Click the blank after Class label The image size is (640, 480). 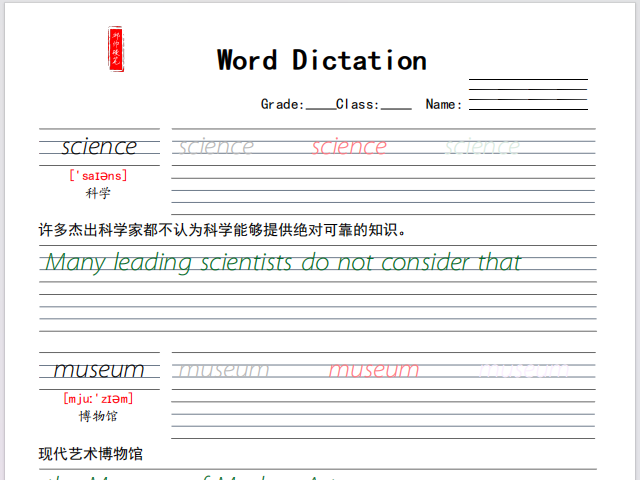(x=395, y=105)
